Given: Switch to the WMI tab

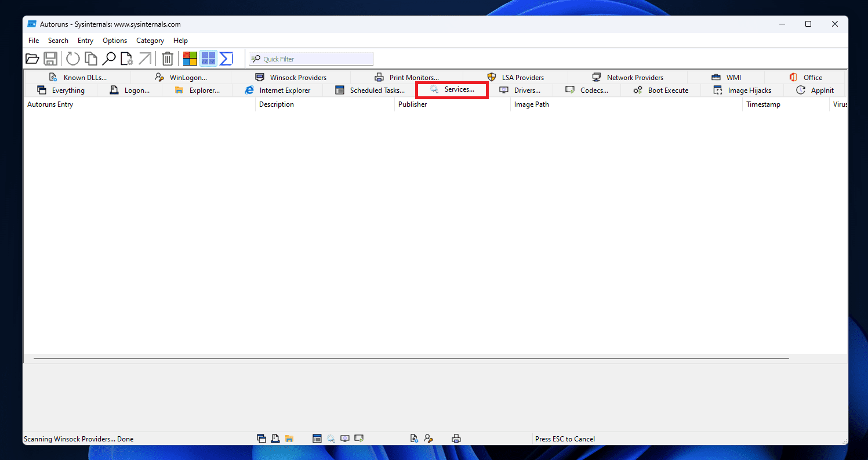Looking at the screenshot, I should (726, 77).
